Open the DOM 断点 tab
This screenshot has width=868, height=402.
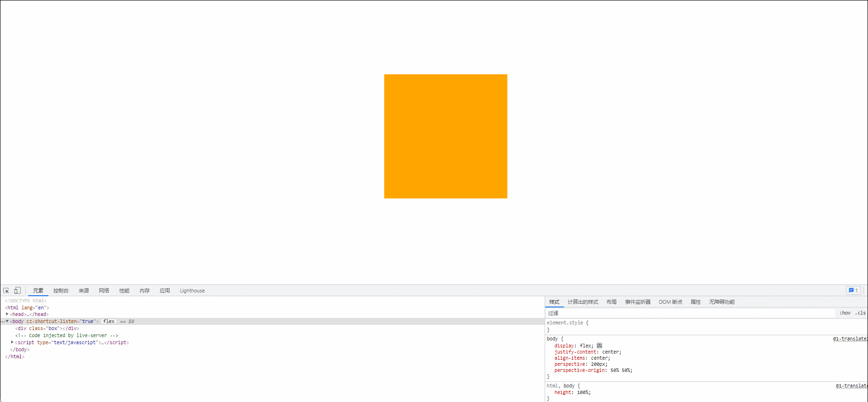[671, 302]
